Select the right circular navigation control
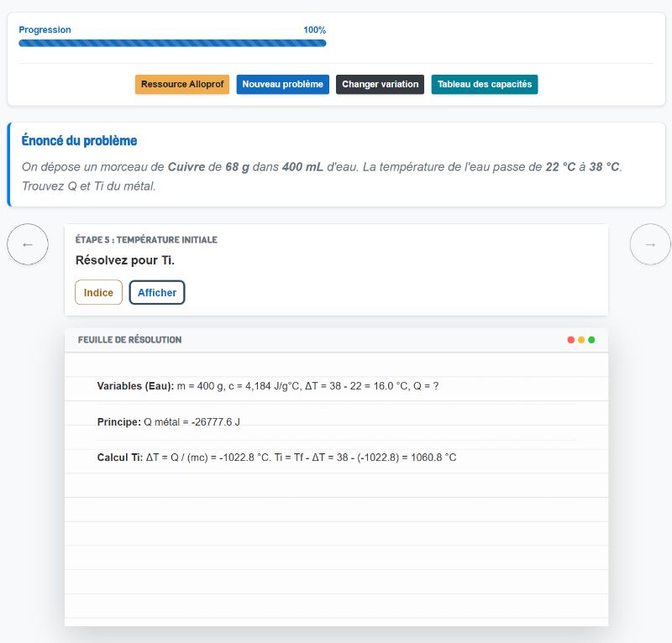 [x=650, y=243]
